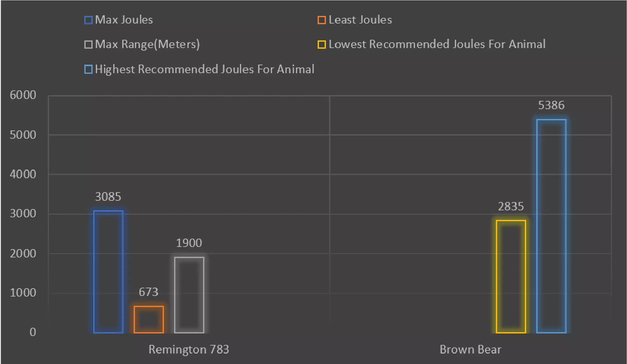The height and width of the screenshot is (364, 627).
Task: Click the Brown Bear category label
Action: point(470,349)
